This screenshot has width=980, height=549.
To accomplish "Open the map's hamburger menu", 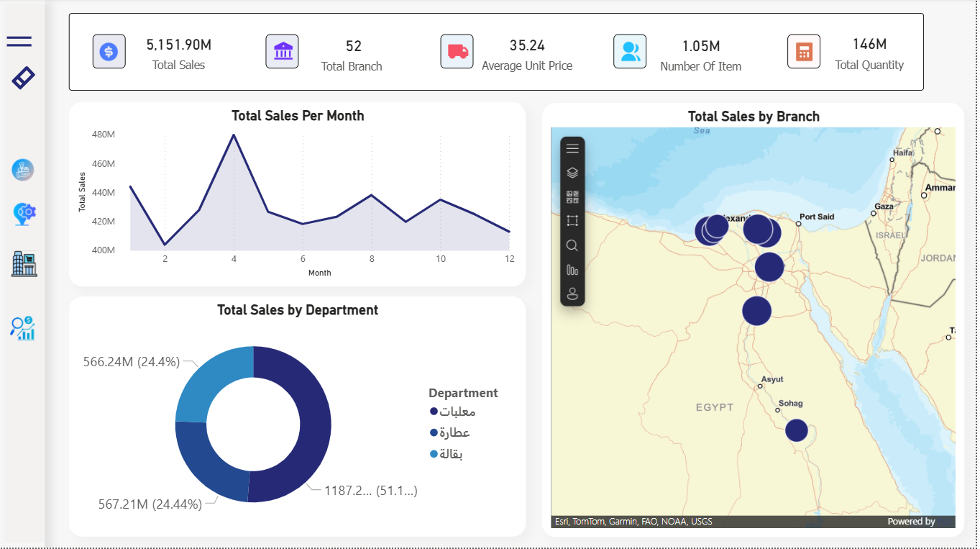I will [x=572, y=148].
